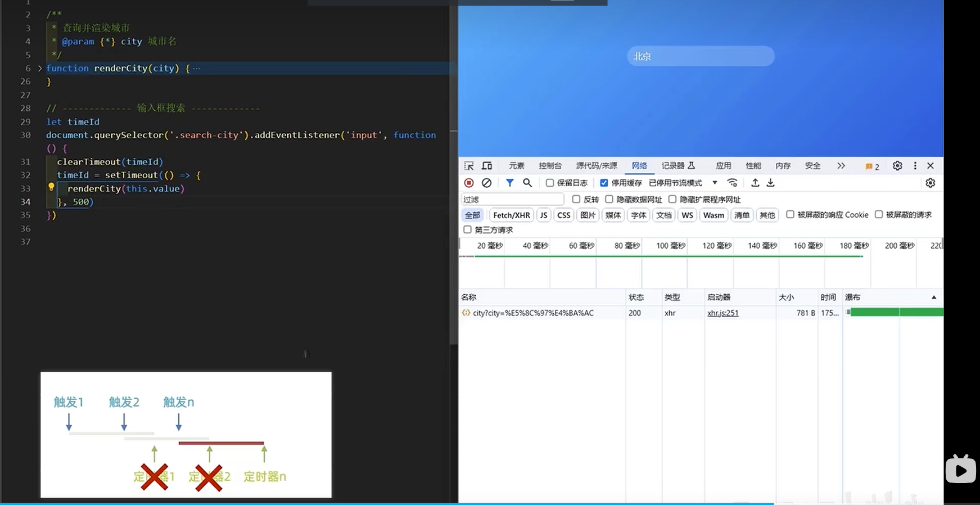
Task: Open network conditions wifi icon
Action: (x=732, y=183)
